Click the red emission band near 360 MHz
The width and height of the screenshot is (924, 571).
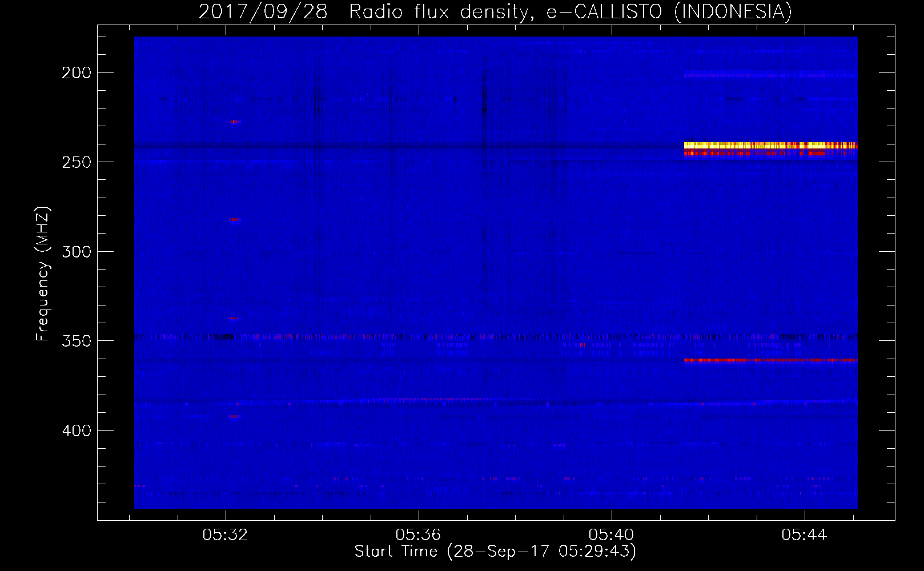pyautogui.click(x=770, y=360)
